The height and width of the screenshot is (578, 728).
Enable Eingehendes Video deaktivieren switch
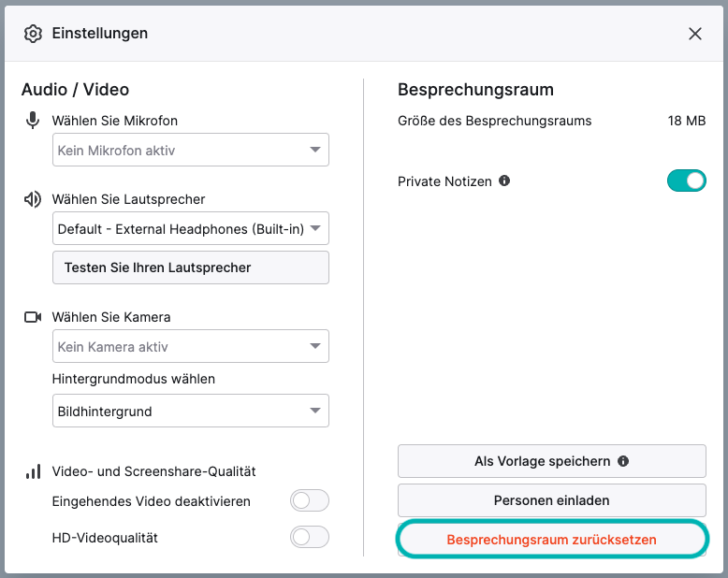click(310, 501)
